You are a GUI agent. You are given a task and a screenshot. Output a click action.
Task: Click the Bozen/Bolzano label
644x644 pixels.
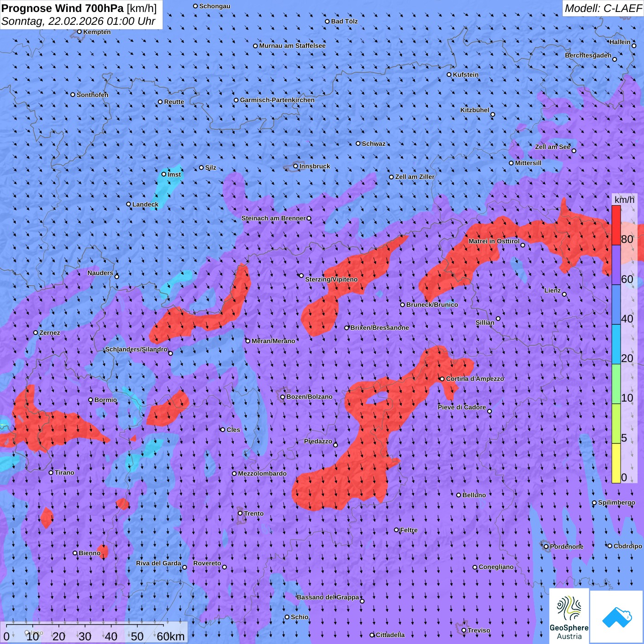tap(310, 397)
